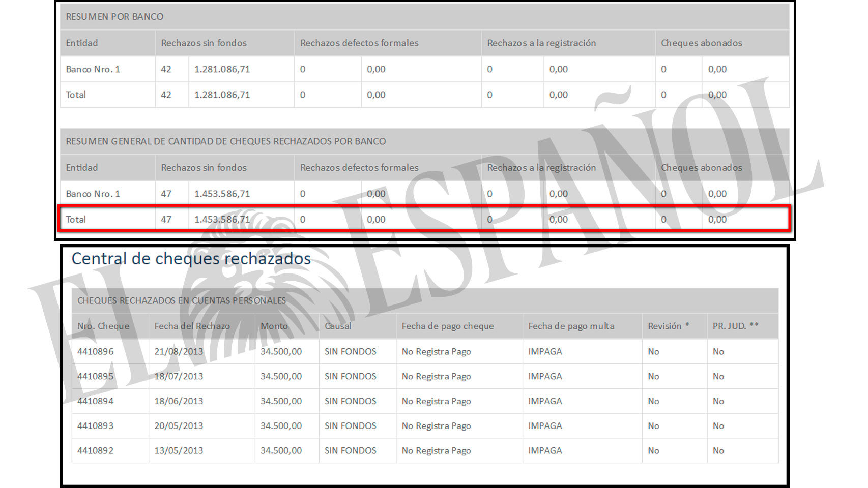Viewport: 868px width, 488px height.
Task: Click the Total row in the first summary table
Action: click(x=76, y=95)
